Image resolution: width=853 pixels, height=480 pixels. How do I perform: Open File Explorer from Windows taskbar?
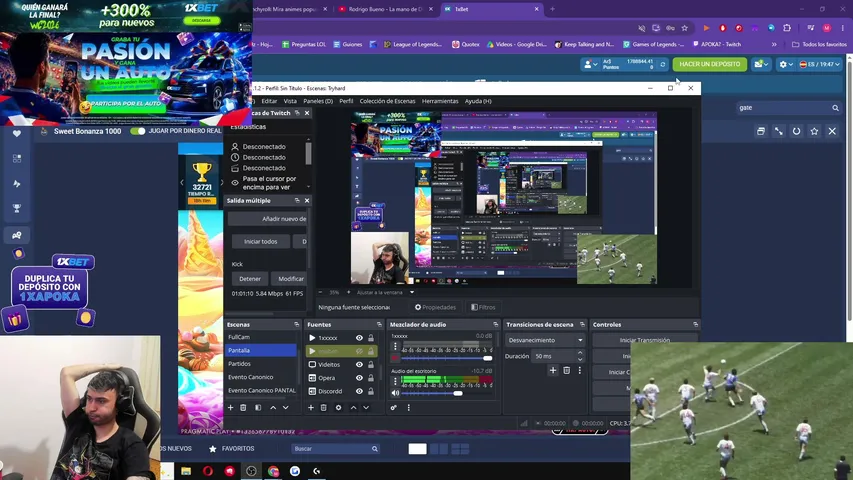[x=186, y=471]
